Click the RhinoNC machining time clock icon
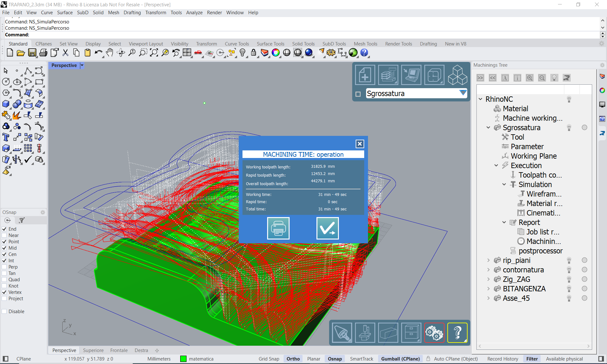Screen dimensions: 607x364 434,75
